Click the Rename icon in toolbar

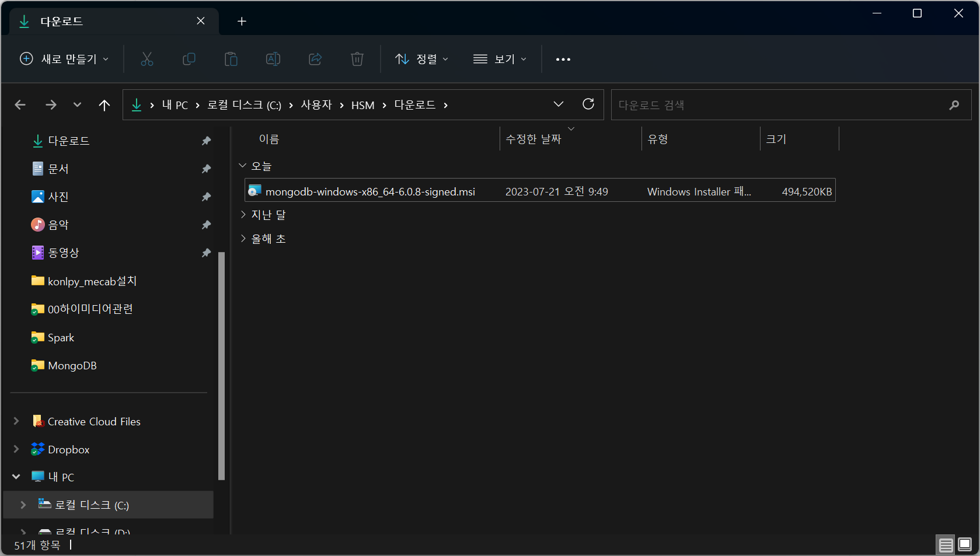(273, 59)
